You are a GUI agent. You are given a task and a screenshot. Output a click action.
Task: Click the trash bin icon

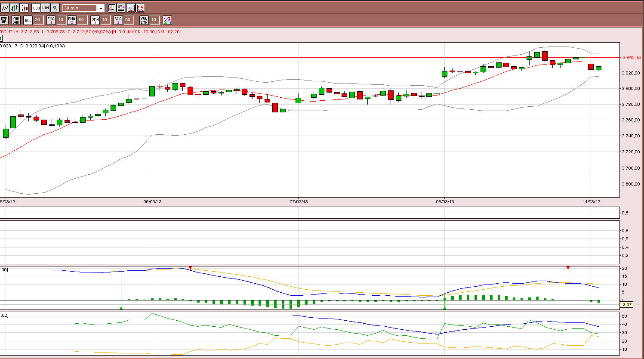click(x=4, y=20)
